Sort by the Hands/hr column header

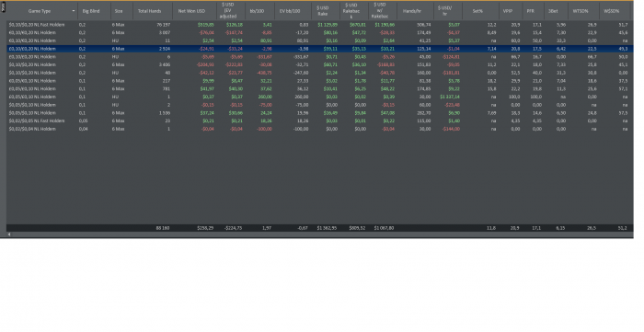point(412,11)
